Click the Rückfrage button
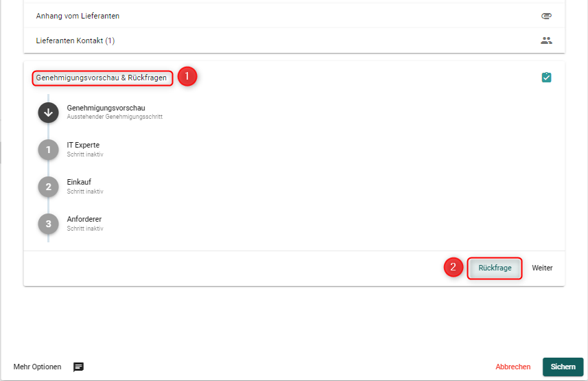Screen dimensions: 588x381 [x=495, y=268]
